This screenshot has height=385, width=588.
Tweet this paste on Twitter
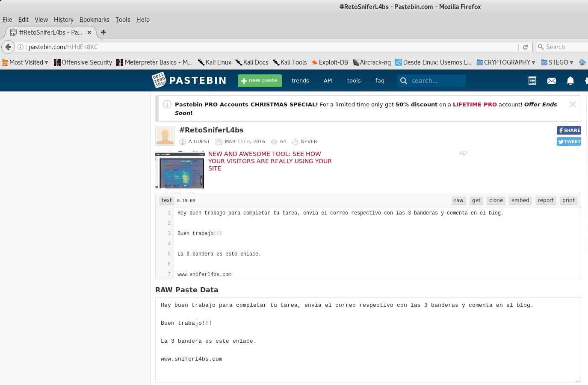[569, 141]
